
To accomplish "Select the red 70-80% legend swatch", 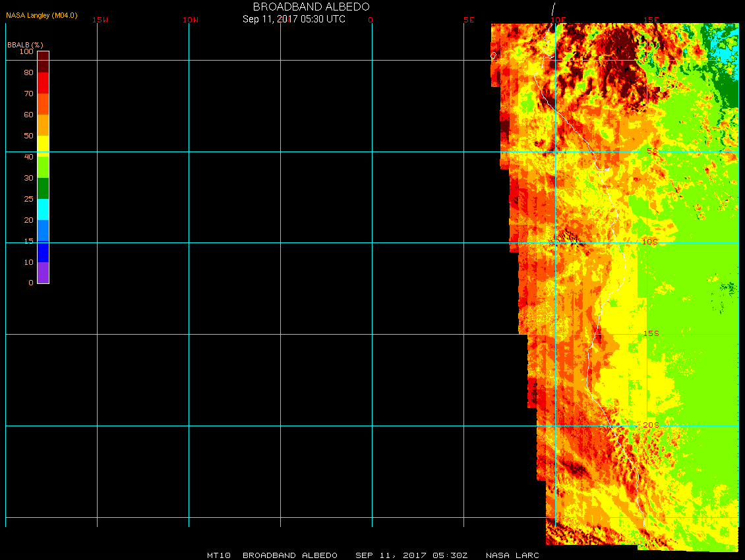I will point(43,83).
